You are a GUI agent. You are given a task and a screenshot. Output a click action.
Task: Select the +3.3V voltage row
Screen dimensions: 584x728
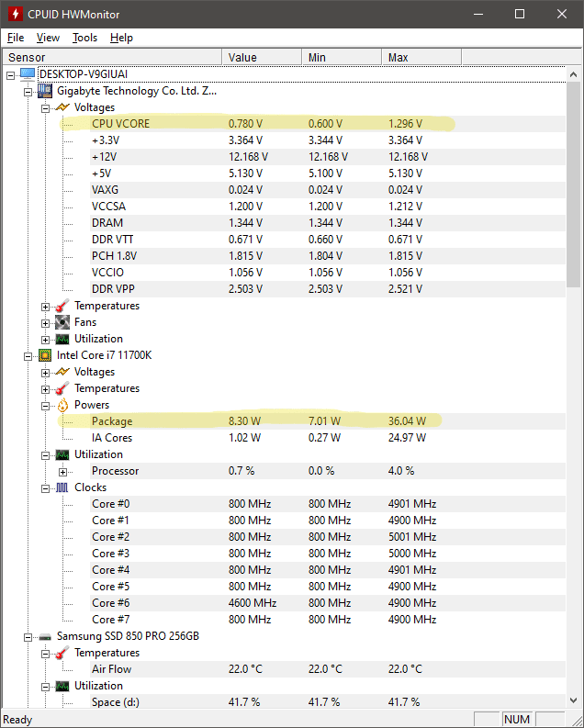coord(328,140)
